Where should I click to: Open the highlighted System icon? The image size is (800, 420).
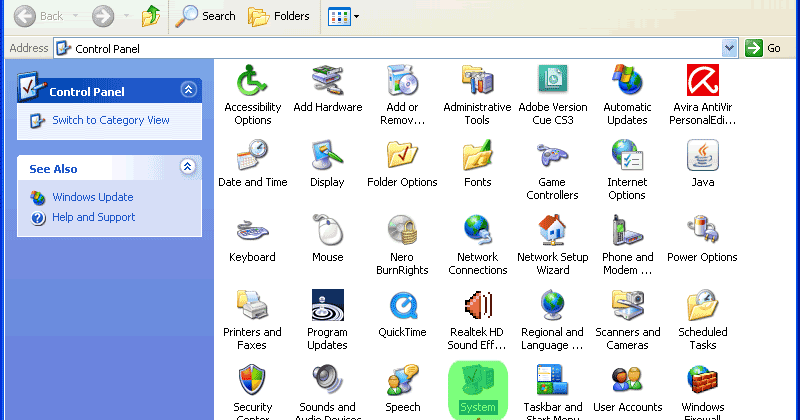[478, 389]
